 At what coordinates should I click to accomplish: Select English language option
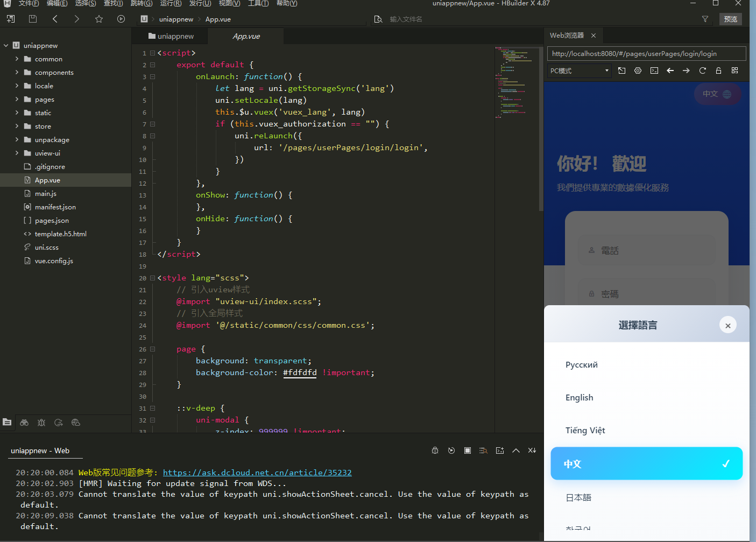coord(647,398)
